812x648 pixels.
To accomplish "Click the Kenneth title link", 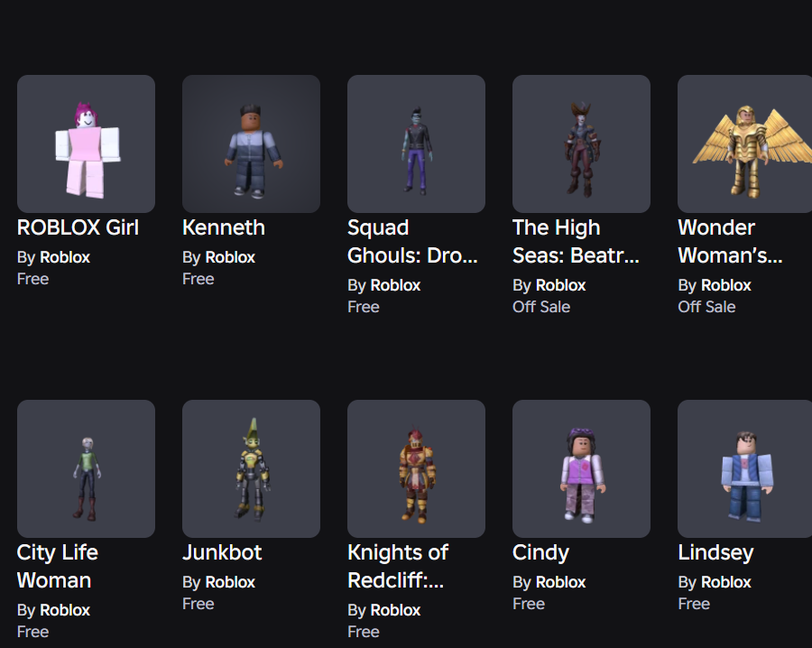I will 224,228.
